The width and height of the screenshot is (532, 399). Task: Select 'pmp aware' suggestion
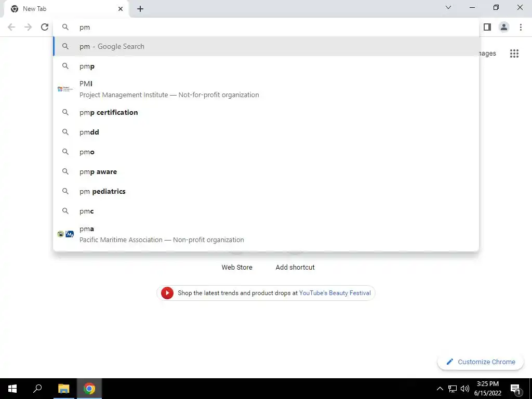266,171
